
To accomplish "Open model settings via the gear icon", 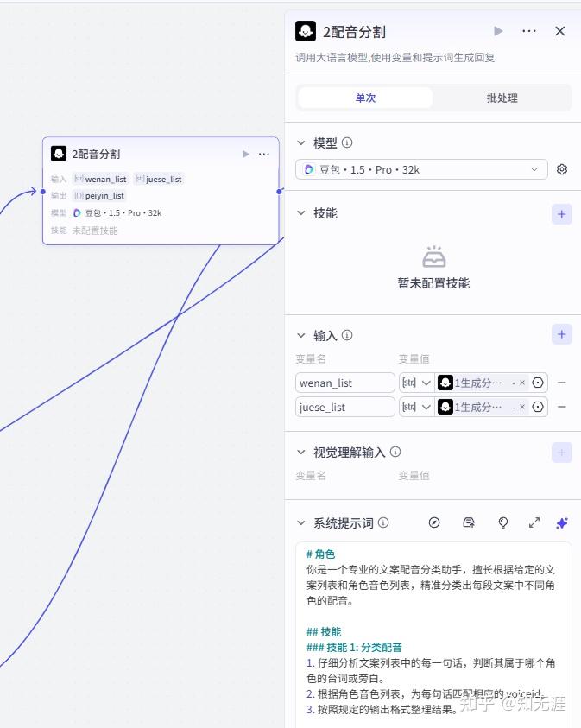I will click(x=561, y=169).
